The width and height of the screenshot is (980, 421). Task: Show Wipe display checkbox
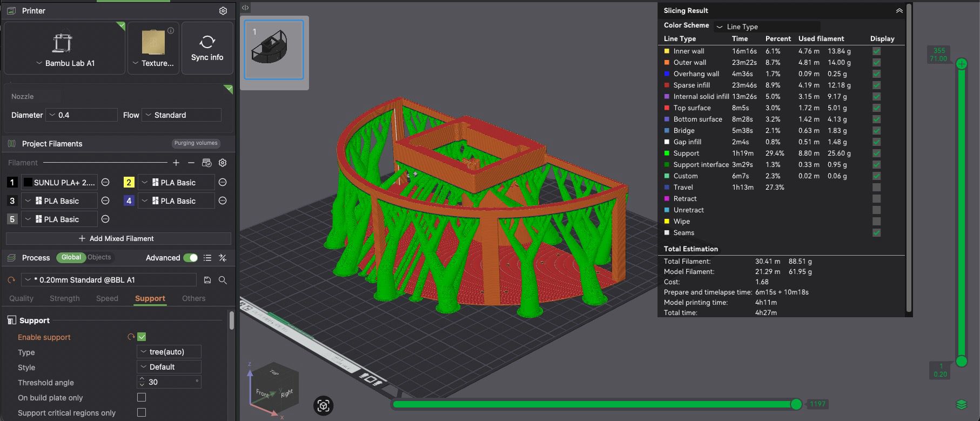876,221
